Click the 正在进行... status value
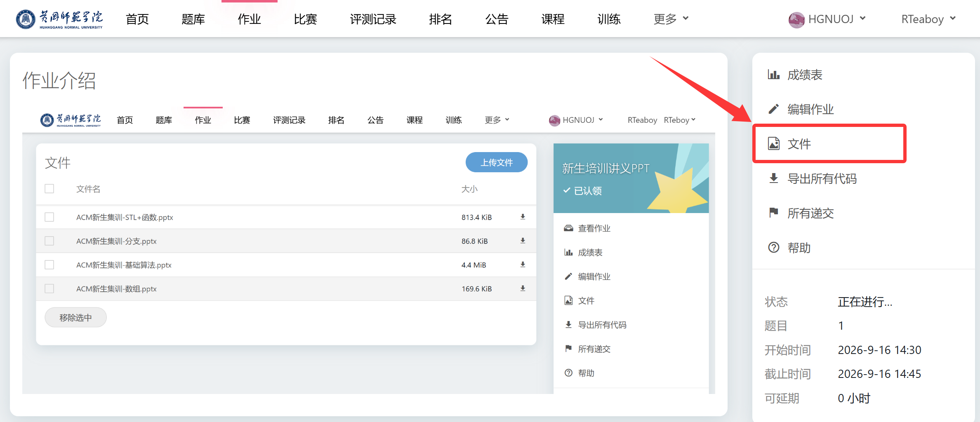The width and height of the screenshot is (980, 422). click(865, 302)
